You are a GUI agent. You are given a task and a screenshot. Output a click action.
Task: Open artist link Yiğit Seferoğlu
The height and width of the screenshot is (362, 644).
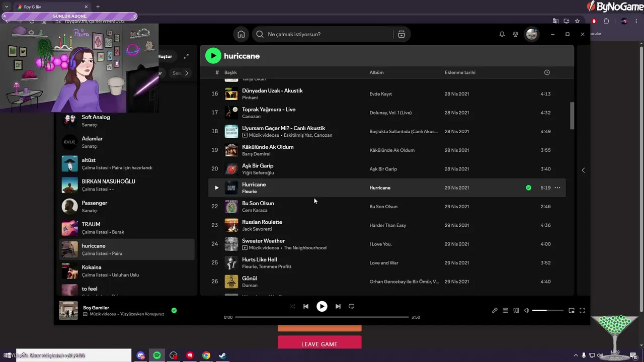[258, 173]
